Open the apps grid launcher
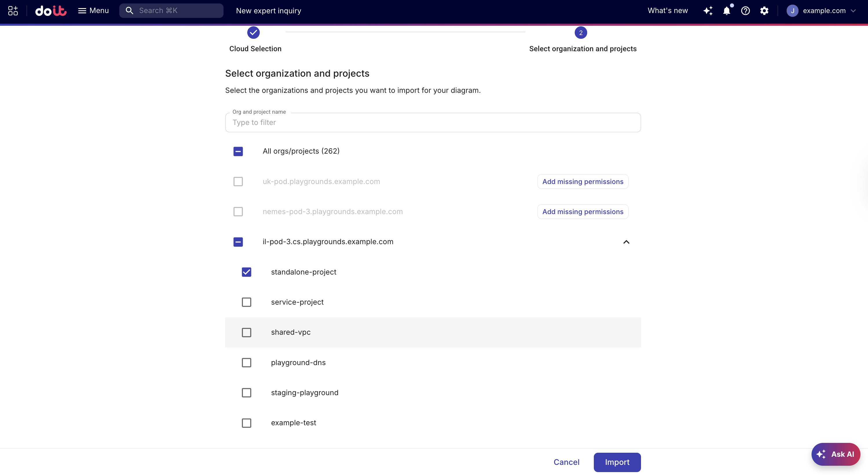Viewport: 868px width, 475px height. pos(12,11)
